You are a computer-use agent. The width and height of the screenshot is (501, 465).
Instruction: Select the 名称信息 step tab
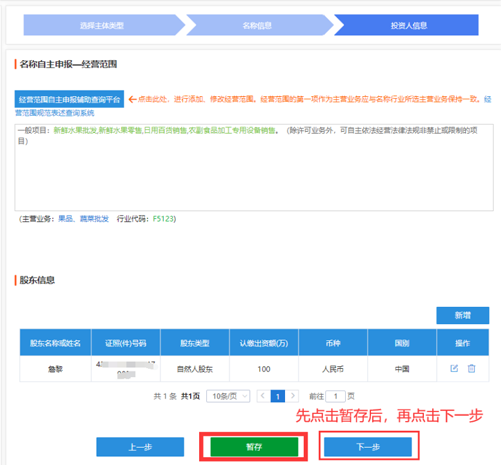click(x=257, y=25)
